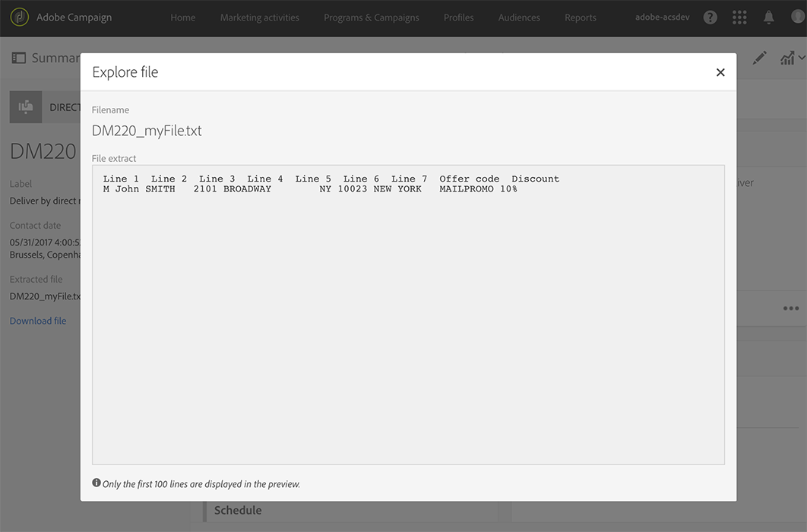Click the Filename label
807x532 pixels.
click(110, 110)
